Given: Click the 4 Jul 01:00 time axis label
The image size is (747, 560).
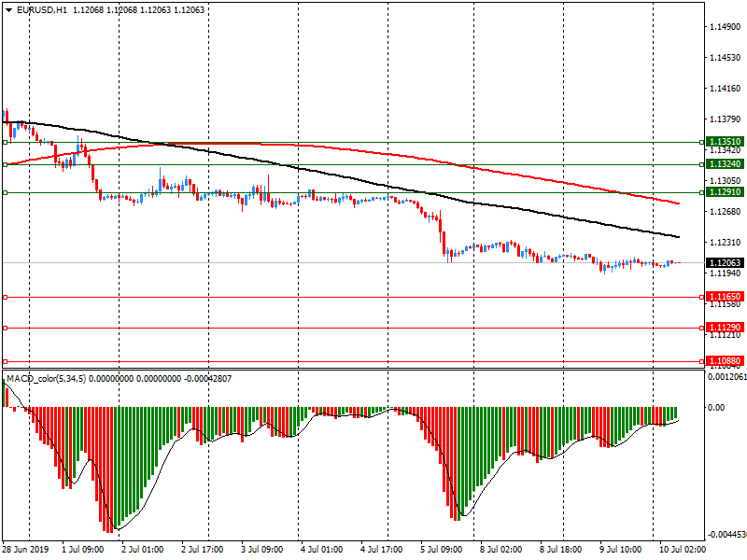Looking at the screenshot, I should coord(321,549).
